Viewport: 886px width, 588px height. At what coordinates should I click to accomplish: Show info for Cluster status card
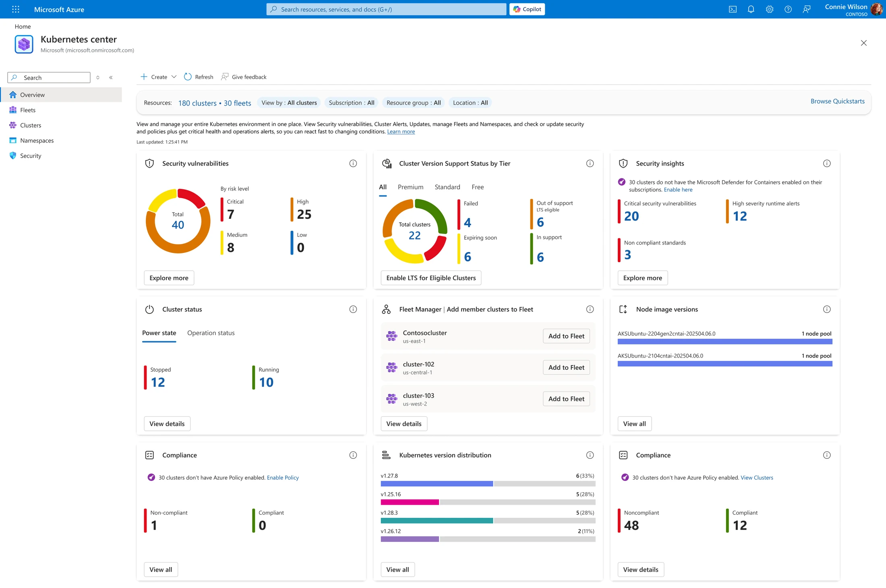[353, 309]
